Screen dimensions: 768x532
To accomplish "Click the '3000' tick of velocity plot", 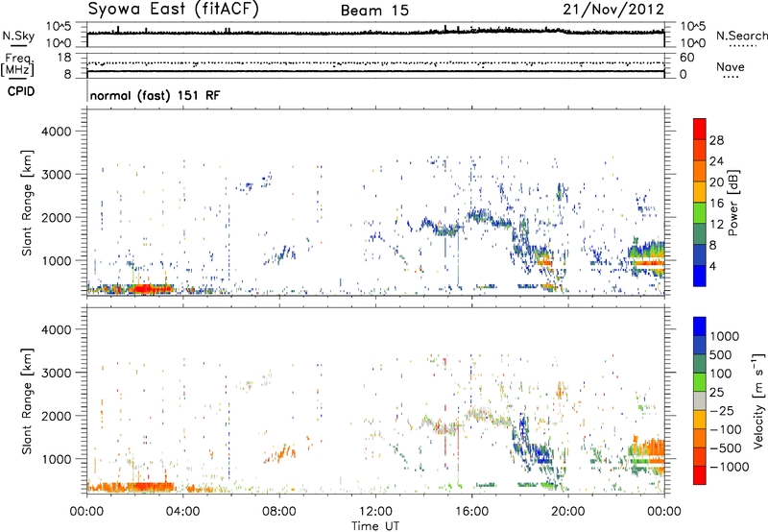I will coord(56,373).
